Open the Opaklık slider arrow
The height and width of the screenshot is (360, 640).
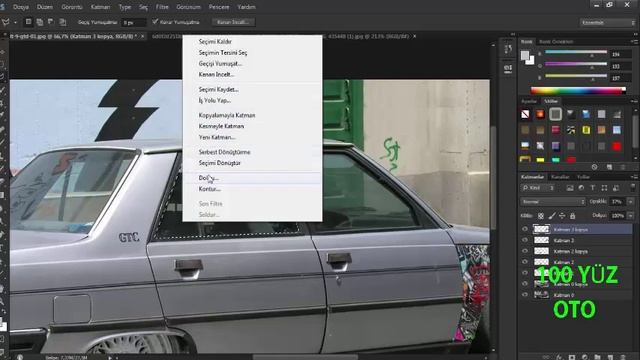pyautogui.click(x=631, y=202)
